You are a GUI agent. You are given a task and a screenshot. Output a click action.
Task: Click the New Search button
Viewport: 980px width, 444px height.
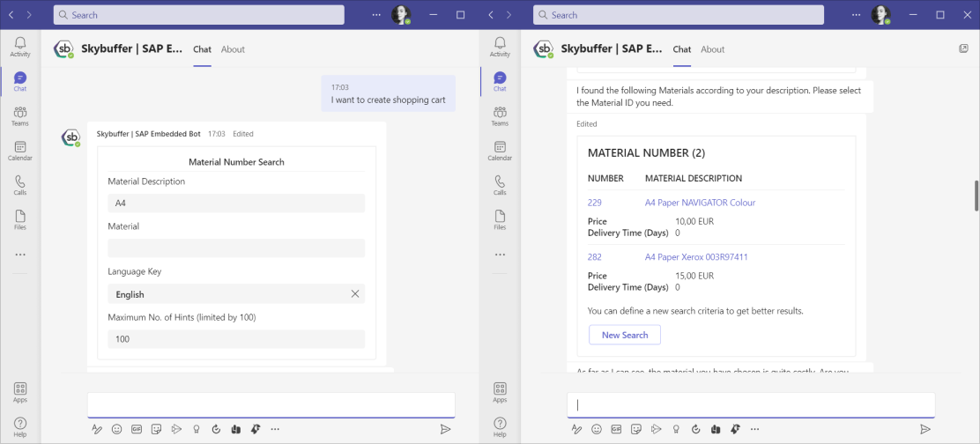click(x=624, y=335)
